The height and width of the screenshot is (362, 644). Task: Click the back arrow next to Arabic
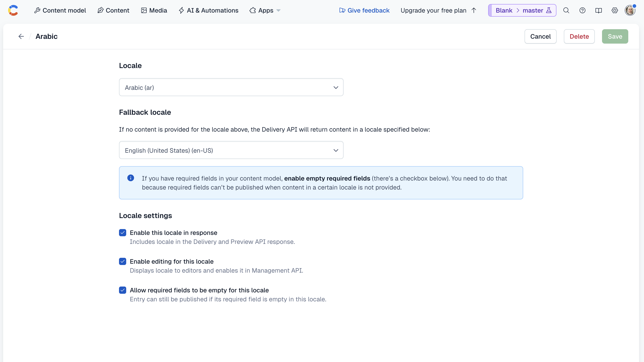(21, 36)
